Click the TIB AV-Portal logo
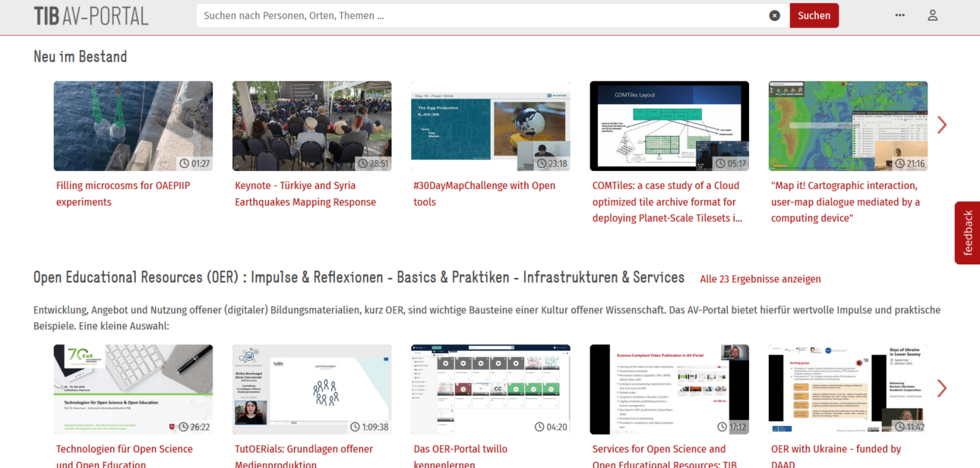This screenshot has height=468, width=980. tap(91, 16)
